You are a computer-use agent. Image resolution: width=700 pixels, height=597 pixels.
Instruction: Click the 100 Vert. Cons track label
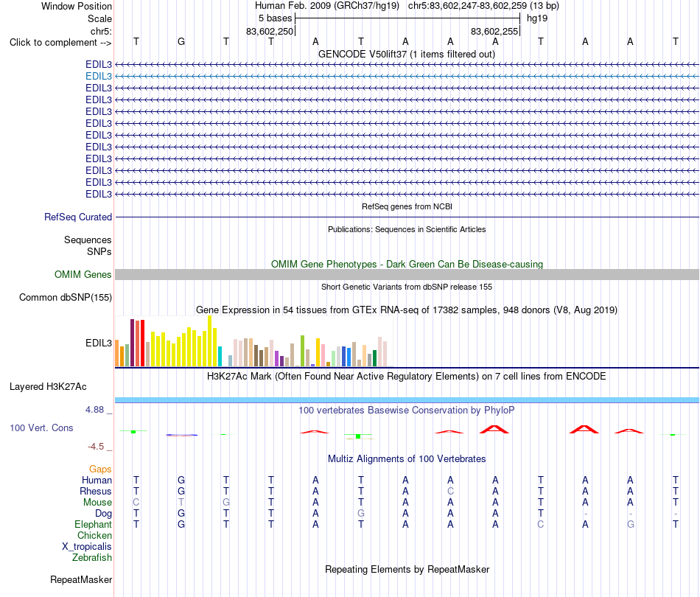(x=41, y=427)
